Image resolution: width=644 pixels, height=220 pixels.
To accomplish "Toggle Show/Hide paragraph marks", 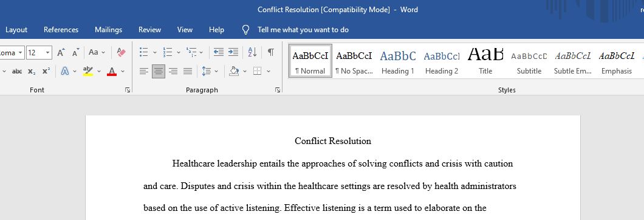I will [271, 52].
